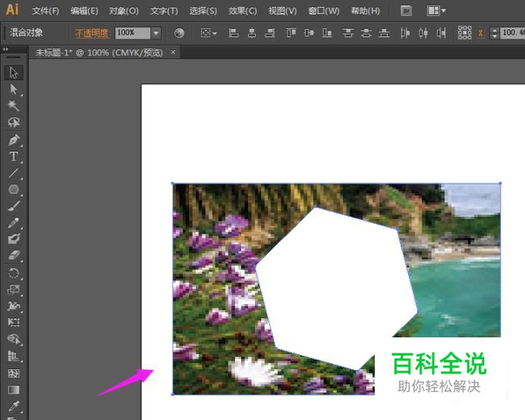This screenshot has height=420, width=525.
Task: Select the Direct Selection tool
Action: point(14,89)
